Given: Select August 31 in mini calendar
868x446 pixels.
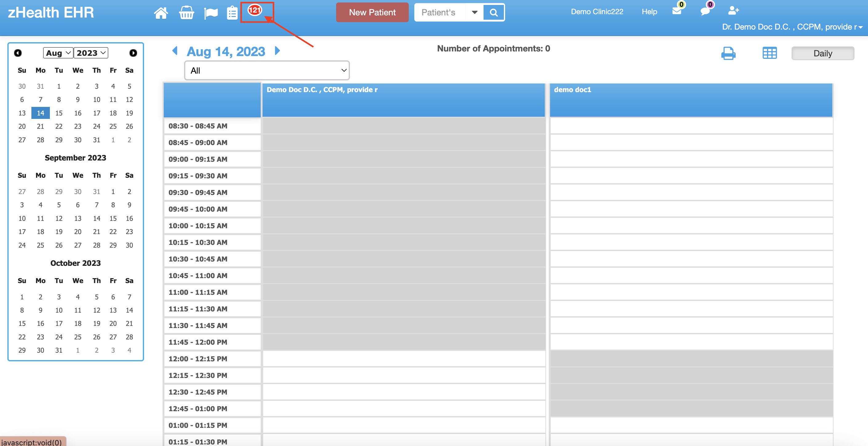Looking at the screenshot, I should [x=96, y=140].
